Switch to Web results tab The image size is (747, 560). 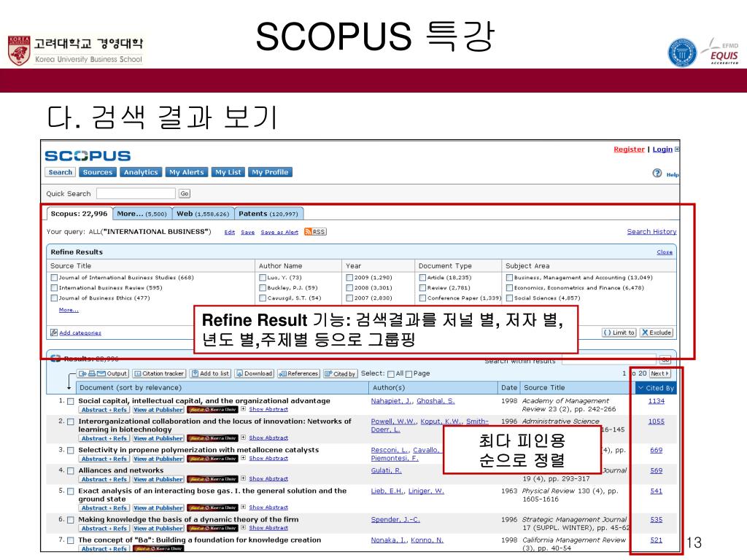[203, 214]
